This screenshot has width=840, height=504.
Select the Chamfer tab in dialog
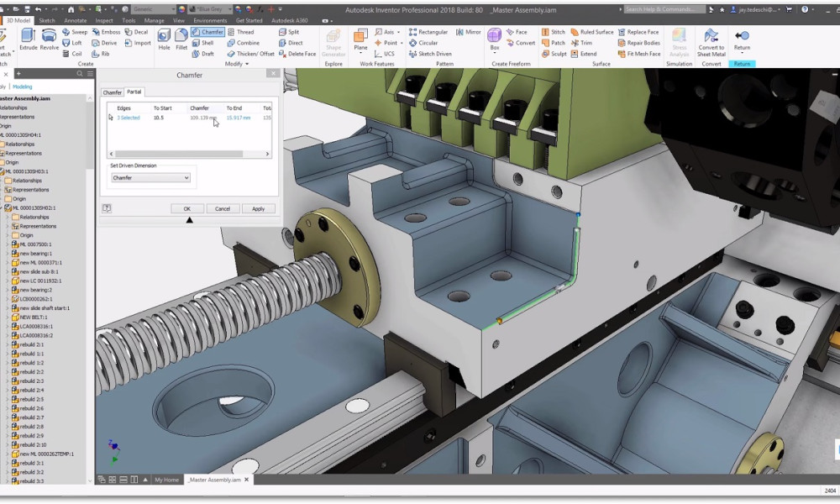(x=112, y=92)
